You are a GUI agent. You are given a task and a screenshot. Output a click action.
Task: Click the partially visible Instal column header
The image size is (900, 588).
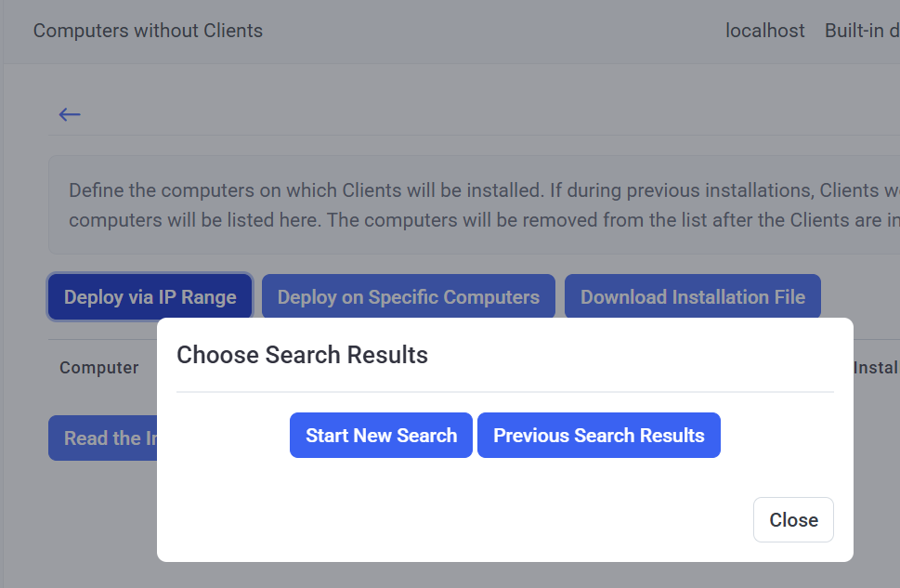[875, 368]
